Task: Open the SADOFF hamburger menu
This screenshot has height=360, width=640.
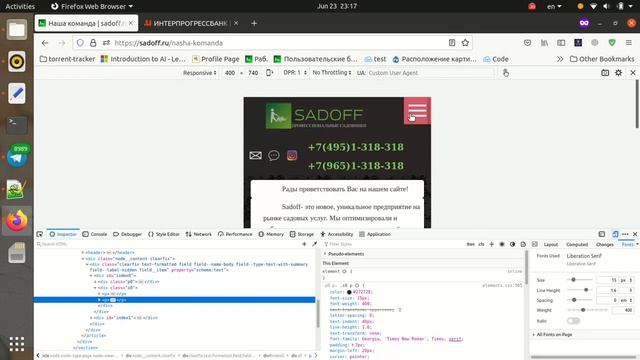Action: click(417, 111)
